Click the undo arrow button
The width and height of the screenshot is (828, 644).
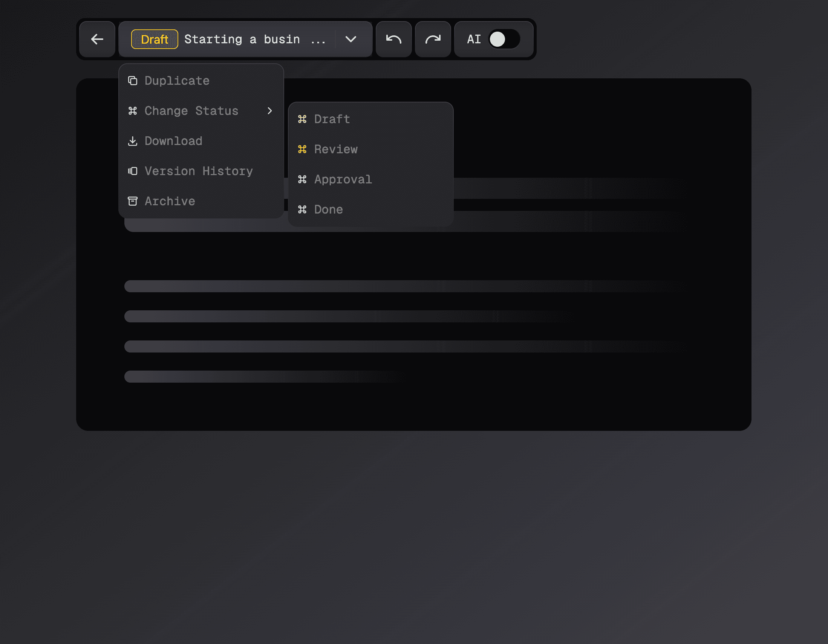[393, 39]
